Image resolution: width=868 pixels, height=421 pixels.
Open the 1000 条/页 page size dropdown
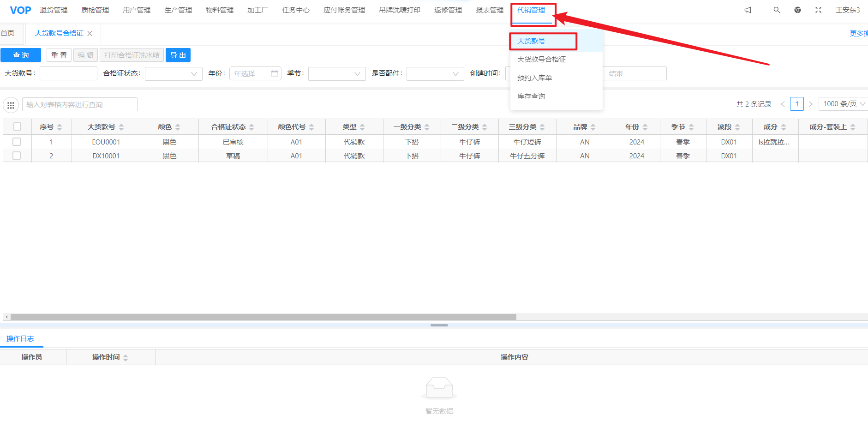pyautogui.click(x=843, y=104)
